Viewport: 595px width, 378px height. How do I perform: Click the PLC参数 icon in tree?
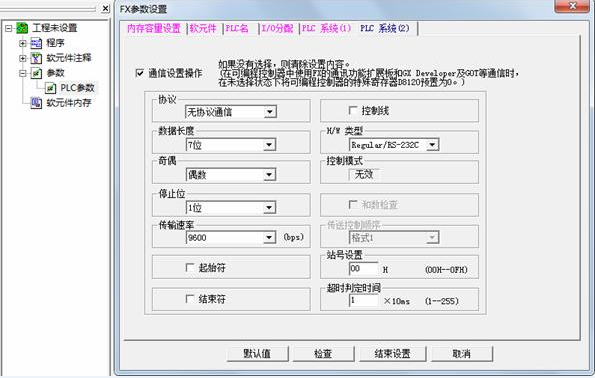(50, 88)
